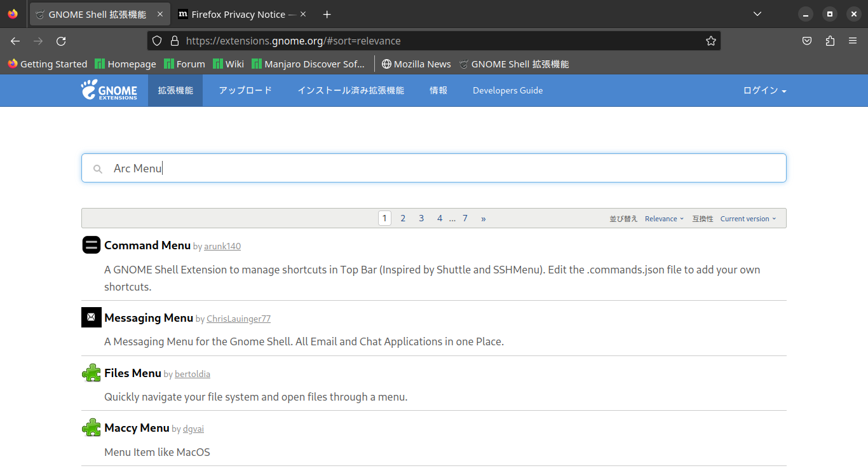Open Manjaro Homepage bookmark

(125, 64)
